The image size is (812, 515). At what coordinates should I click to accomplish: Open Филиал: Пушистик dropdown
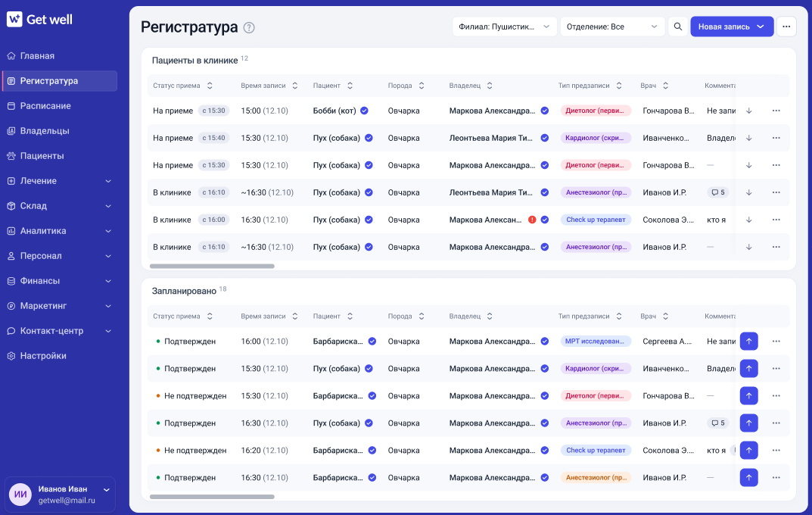pos(505,27)
